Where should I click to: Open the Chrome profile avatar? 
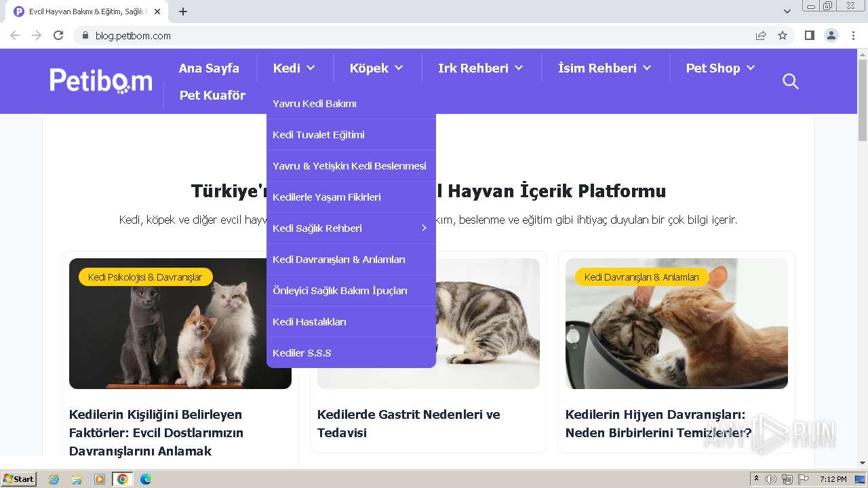pos(831,35)
